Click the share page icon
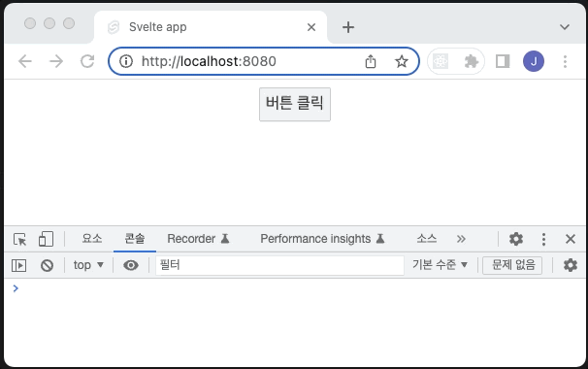The width and height of the screenshot is (588, 369). tap(371, 61)
